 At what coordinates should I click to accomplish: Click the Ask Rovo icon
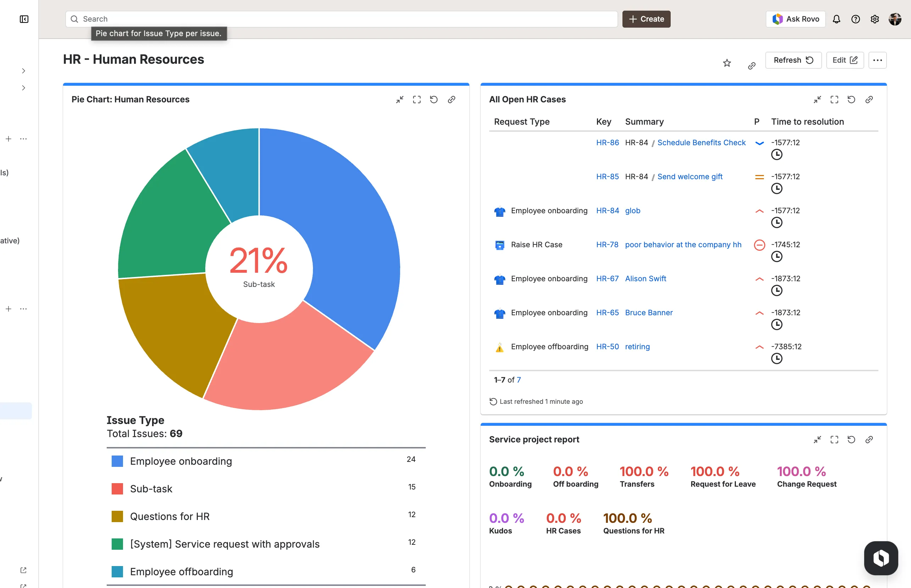tap(778, 19)
